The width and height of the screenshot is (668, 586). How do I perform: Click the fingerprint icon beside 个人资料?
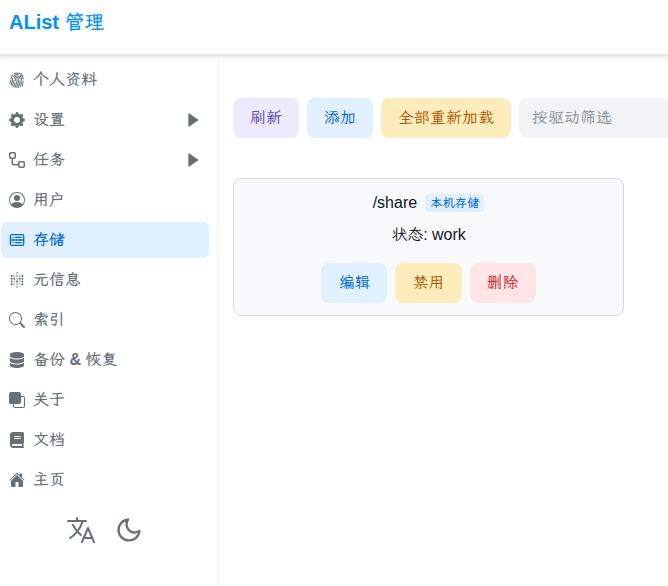point(17,80)
